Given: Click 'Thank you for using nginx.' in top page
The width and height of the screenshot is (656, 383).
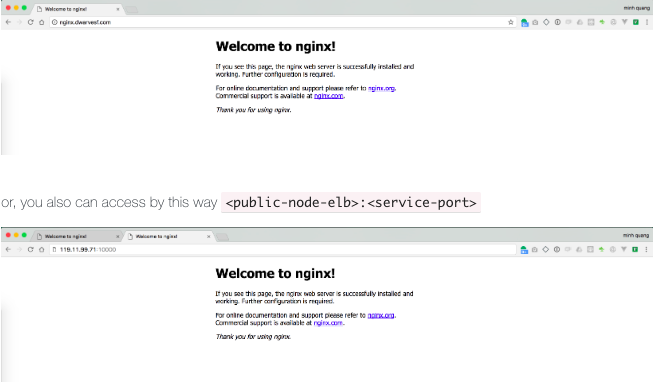Looking at the screenshot, I should pos(254,110).
